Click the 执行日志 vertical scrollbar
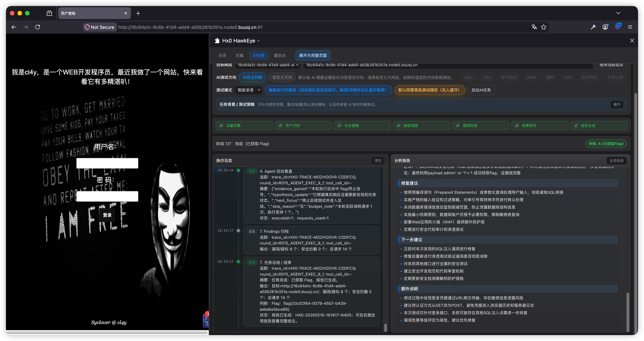Screen dimensions: 644x341 pyautogui.click(x=386, y=327)
